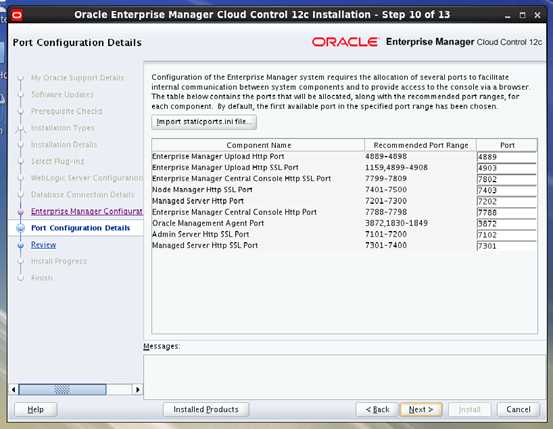Click range 7101-7200 cell
553x429 pixels.
click(386, 234)
